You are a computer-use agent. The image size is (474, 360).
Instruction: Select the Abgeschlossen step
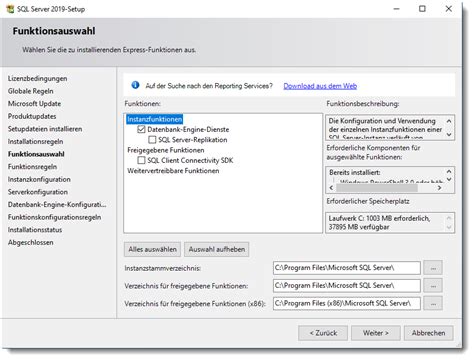coord(31,242)
